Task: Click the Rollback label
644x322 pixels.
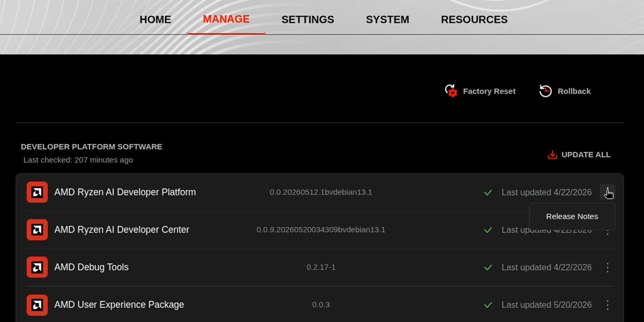Action: click(x=574, y=91)
